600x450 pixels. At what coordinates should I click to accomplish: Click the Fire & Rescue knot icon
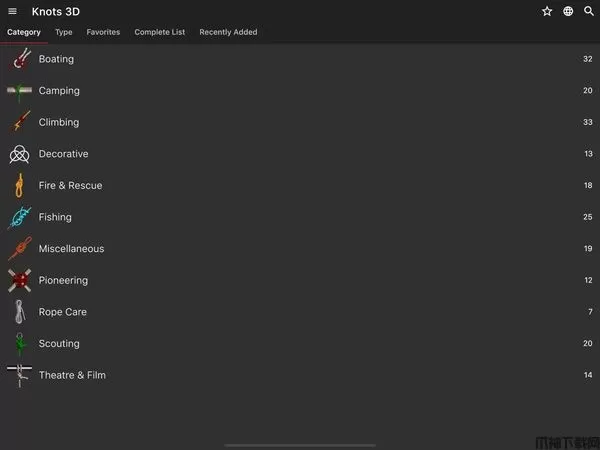(19, 186)
